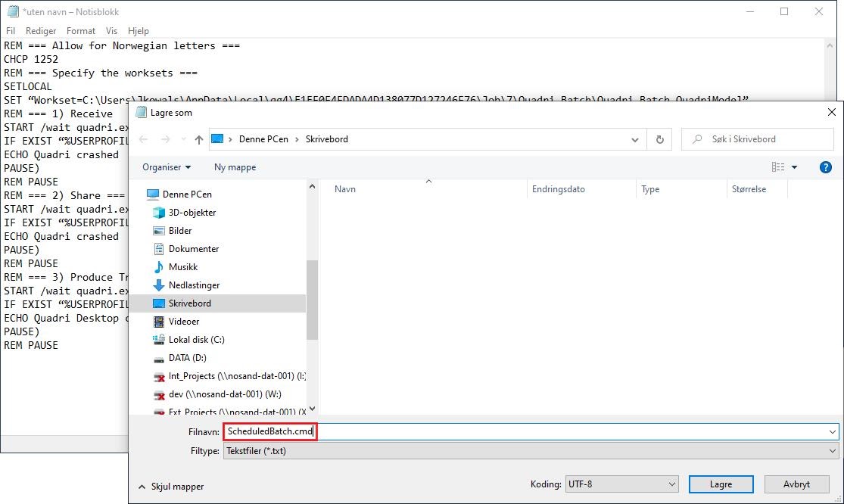Open the Vis menu in Notisblokk
844x504 pixels.
pos(111,31)
